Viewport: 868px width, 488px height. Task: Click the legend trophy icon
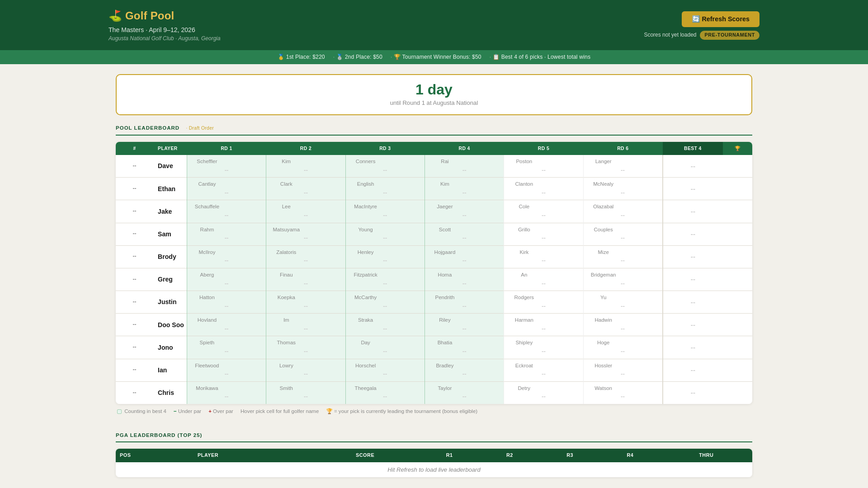pyautogui.click(x=329, y=411)
